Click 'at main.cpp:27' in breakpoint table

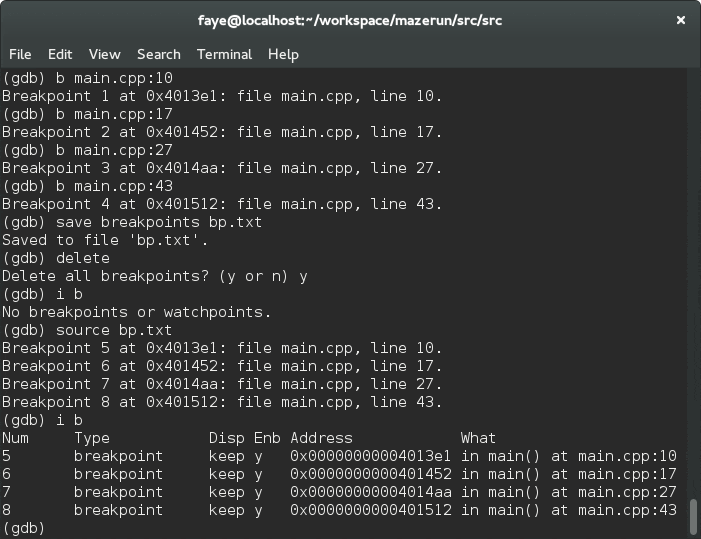click(x=614, y=492)
